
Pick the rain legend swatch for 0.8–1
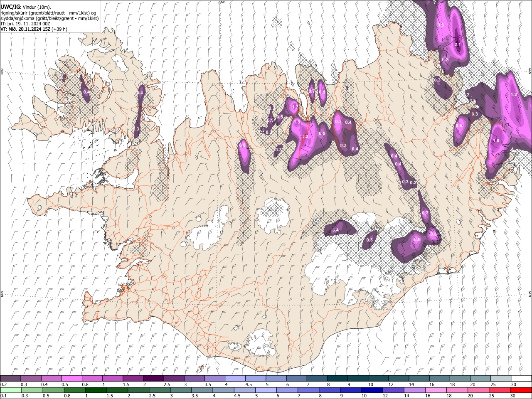[74, 390]
